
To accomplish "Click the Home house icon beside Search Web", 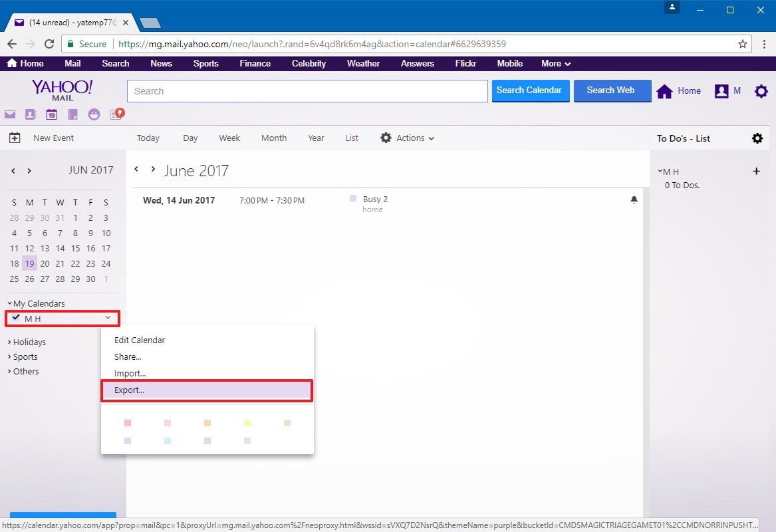I will pos(665,91).
